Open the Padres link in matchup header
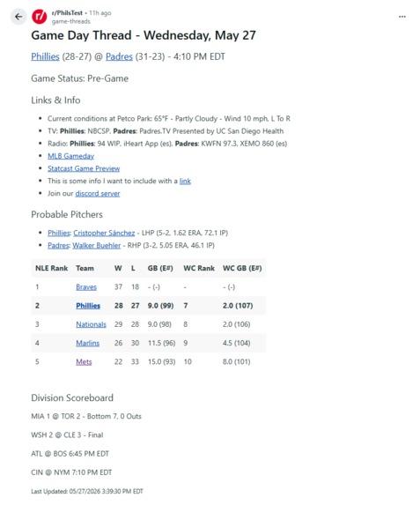Image resolution: width=420 pixels, height=505 pixels. tap(119, 56)
